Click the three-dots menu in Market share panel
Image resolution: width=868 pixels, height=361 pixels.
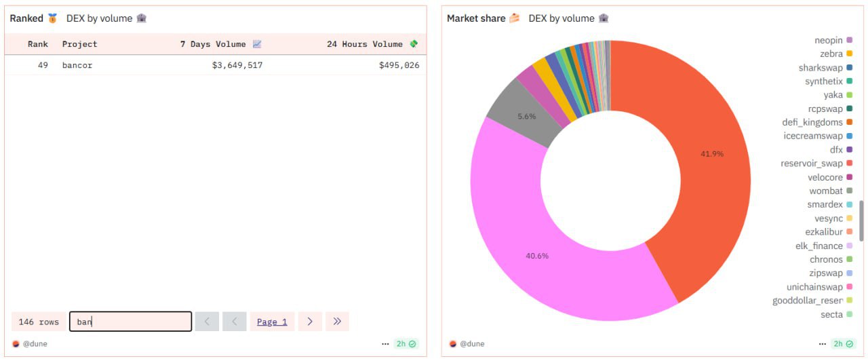823,344
